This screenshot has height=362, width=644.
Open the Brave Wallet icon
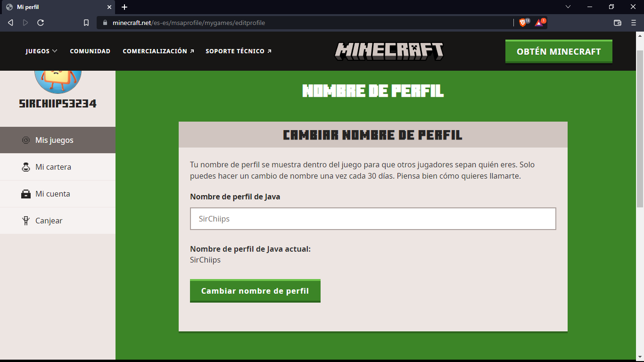point(618,23)
